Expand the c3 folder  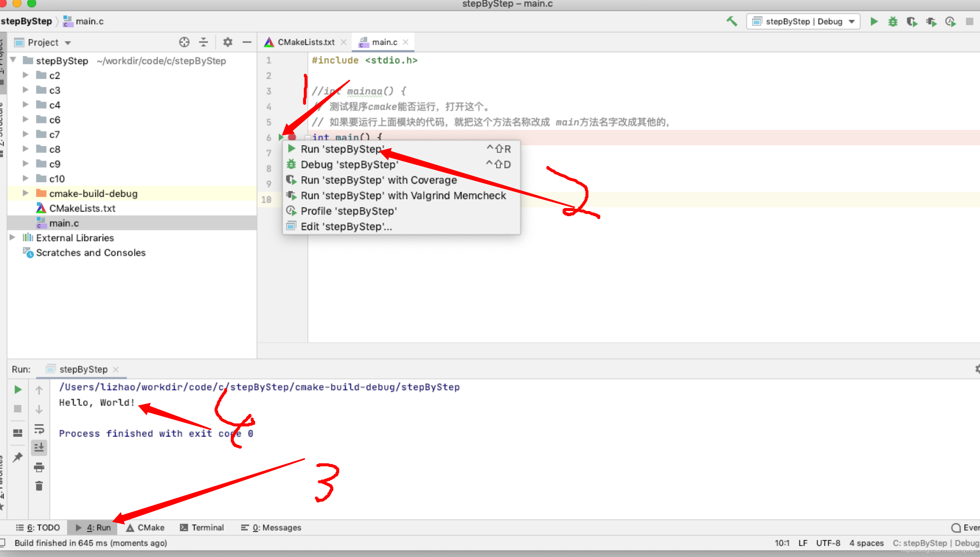pyautogui.click(x=25, y=90)
